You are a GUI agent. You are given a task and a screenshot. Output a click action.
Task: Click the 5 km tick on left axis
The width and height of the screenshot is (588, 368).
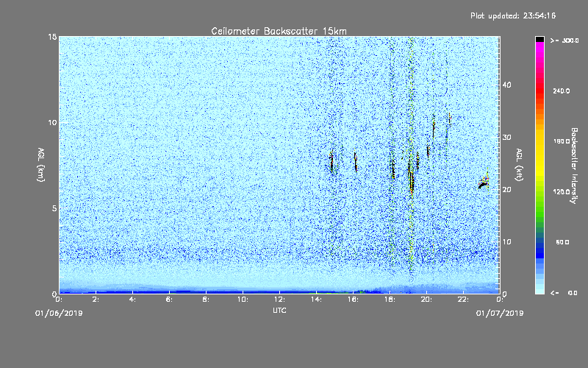[54, 208]
